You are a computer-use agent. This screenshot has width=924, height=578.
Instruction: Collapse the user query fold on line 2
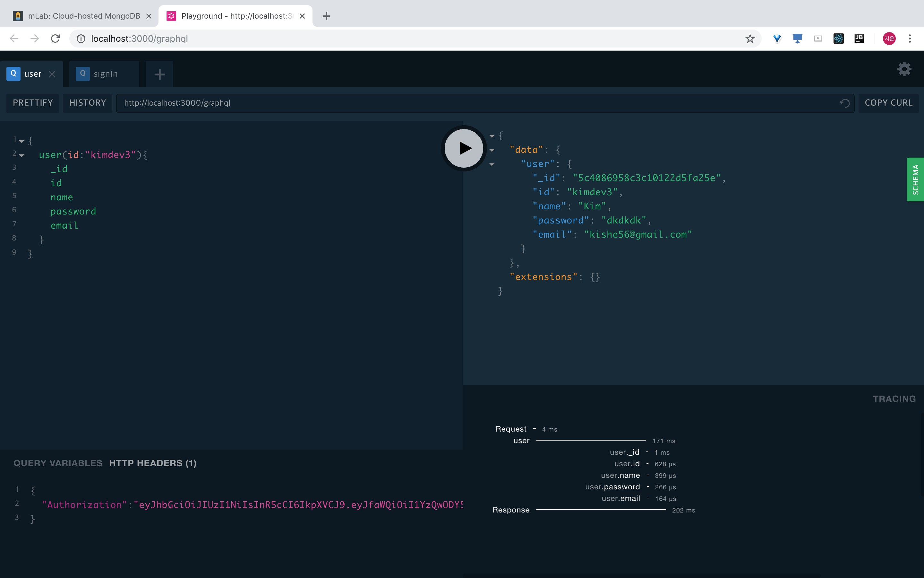[21, 156]
